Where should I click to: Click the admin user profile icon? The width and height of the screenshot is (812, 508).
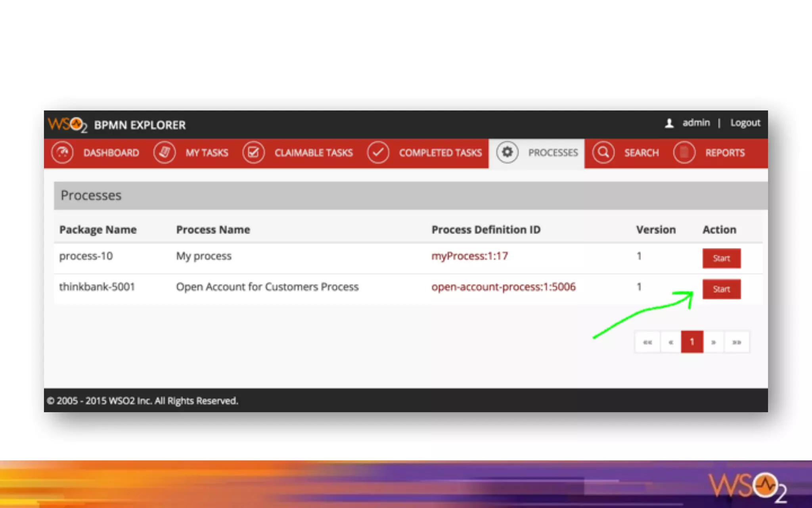tap(669, 123)
